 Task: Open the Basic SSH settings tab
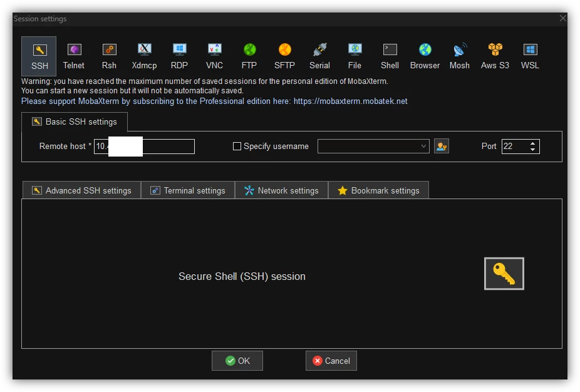point(75,121)
